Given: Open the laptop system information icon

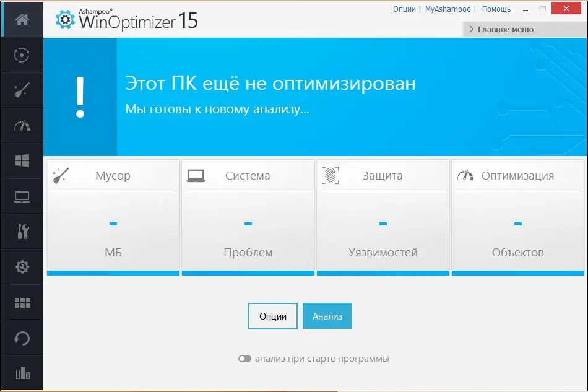Looking at the screenshot, I should pyautogui.click(x=22, y=196).
